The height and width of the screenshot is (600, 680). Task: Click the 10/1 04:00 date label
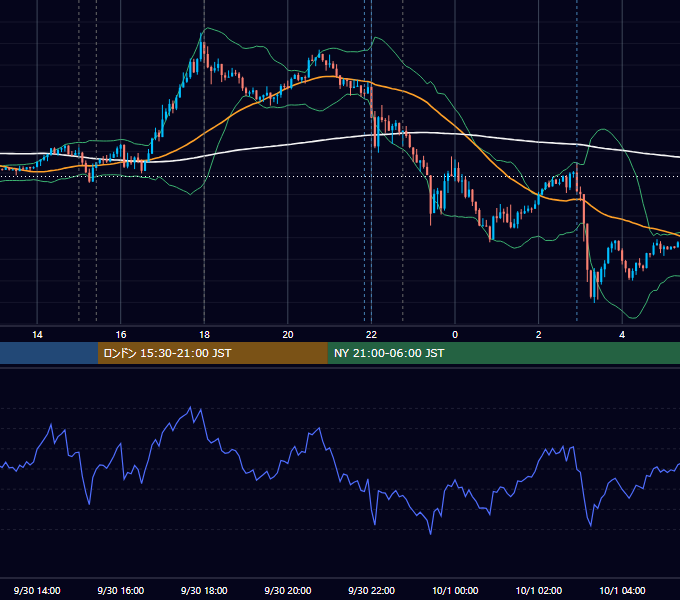[x=622, y=590]
